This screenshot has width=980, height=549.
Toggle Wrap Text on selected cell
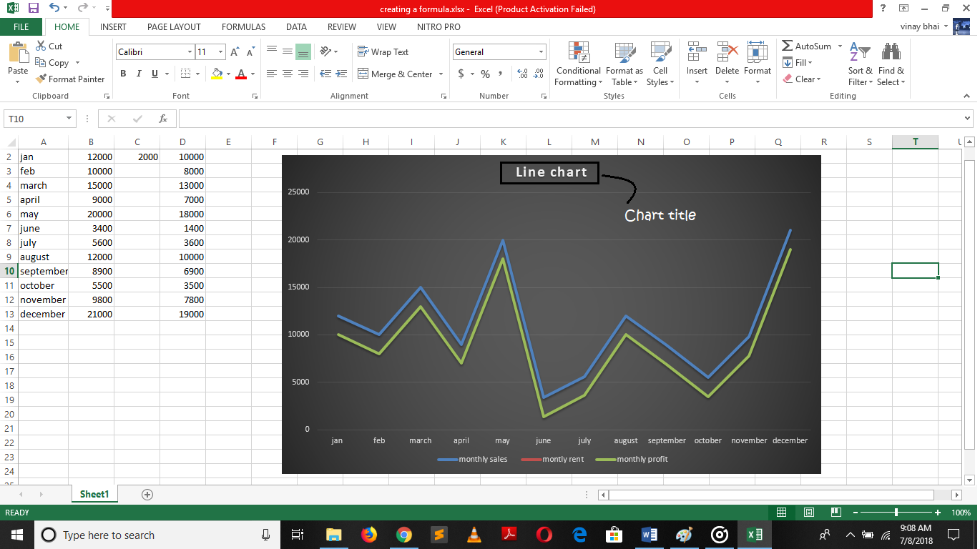pyautogui.click(x=383, y=52)
